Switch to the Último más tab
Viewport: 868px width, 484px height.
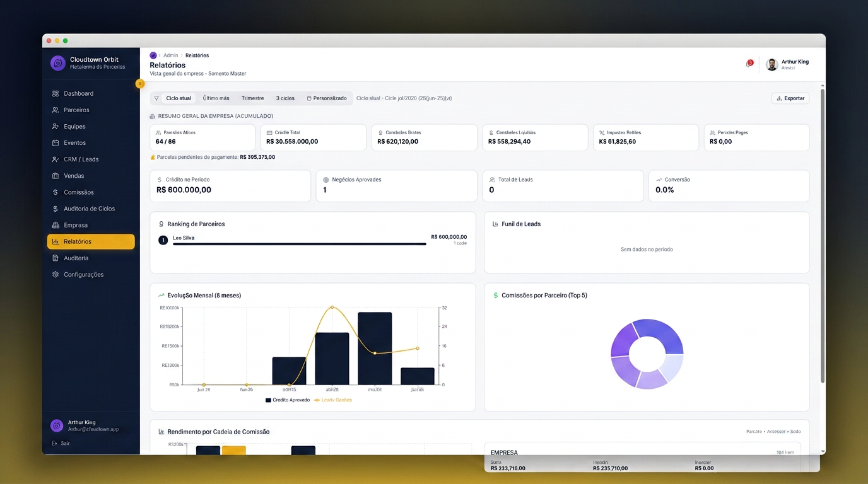[216, 98]
